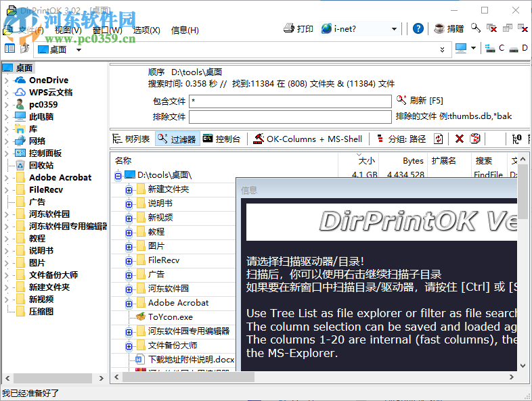Click the printer icon labeled 打印

click(x=298, y=28)
